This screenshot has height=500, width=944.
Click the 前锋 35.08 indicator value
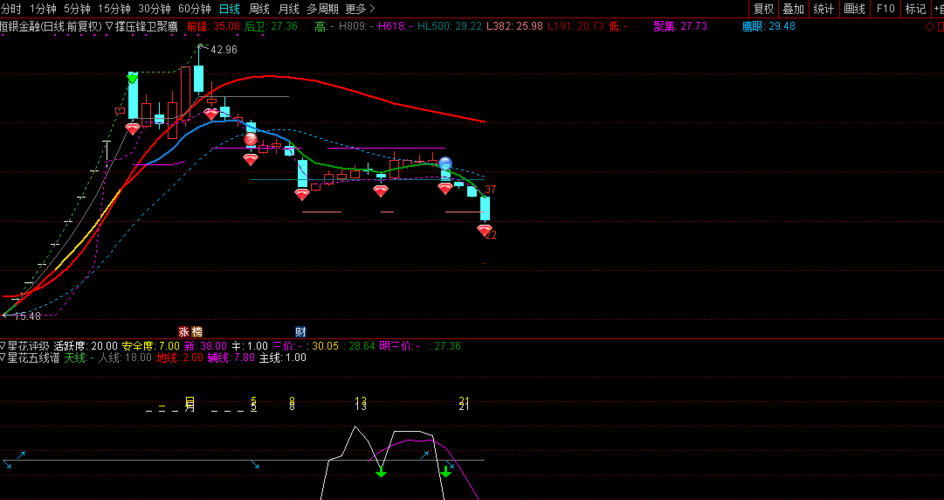pos(213,26)
